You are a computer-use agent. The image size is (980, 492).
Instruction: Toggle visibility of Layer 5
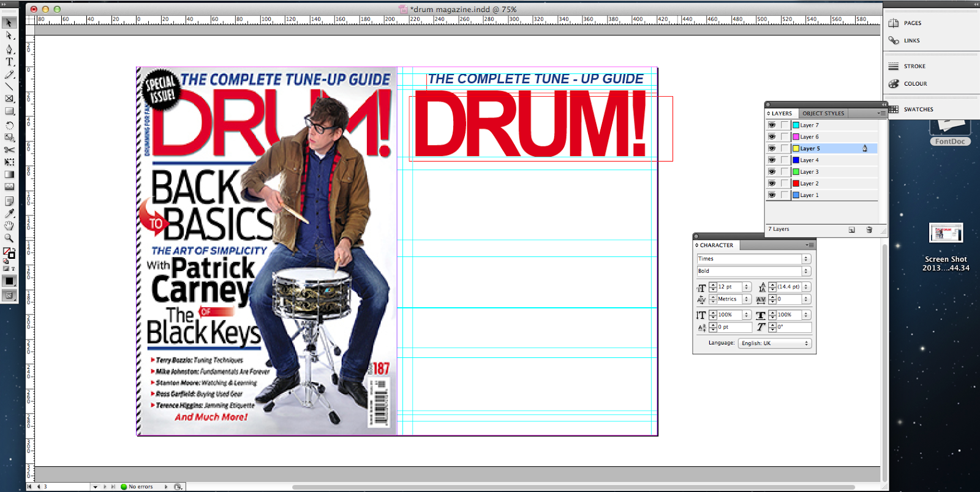772,148
